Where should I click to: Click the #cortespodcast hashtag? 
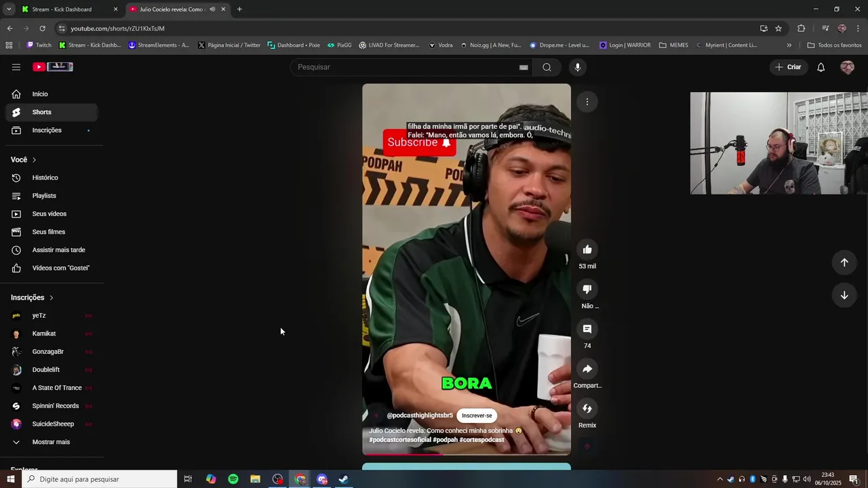click(x=481, y=440)
